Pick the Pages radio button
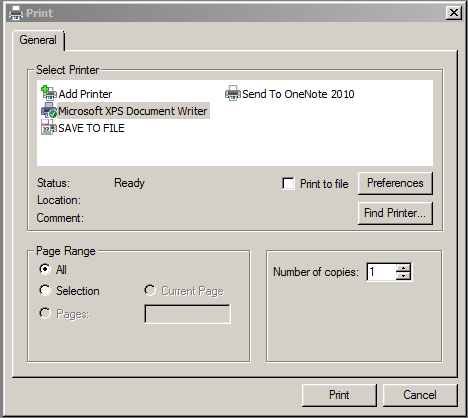The image size is (468, 418). (x=45, y=313)
